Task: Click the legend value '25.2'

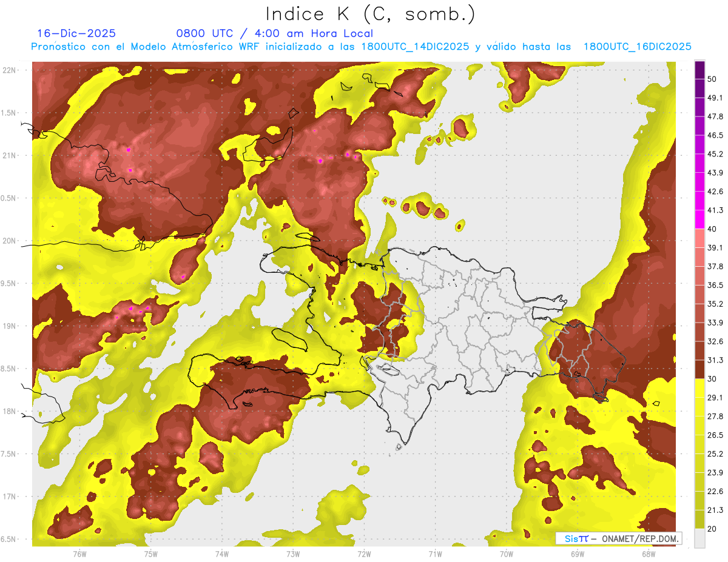Action: coord(715,453)
